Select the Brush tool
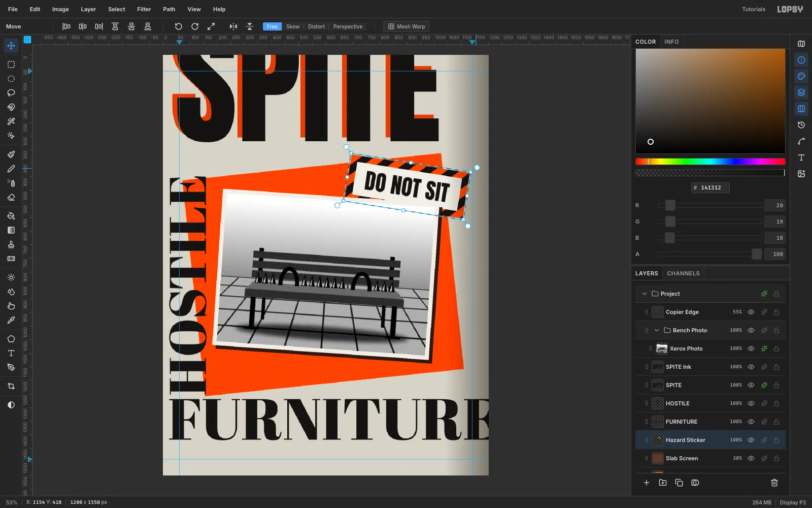Screen dimensions: 812x508 click(x=11, y=154)
